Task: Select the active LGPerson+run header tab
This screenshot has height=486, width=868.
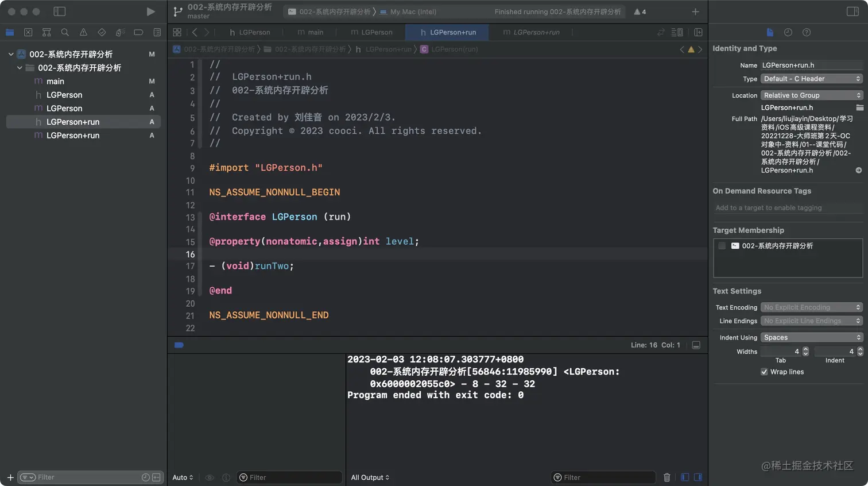Action: point(448,32)
